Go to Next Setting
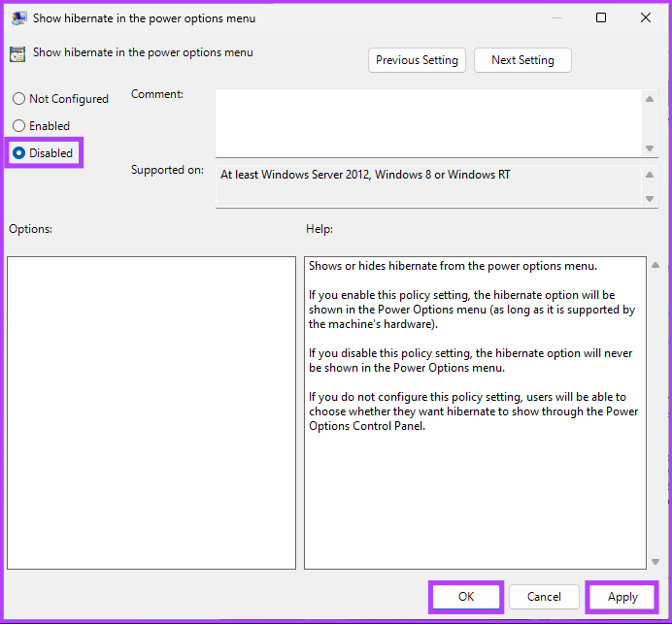 click(x=522, y=60)
